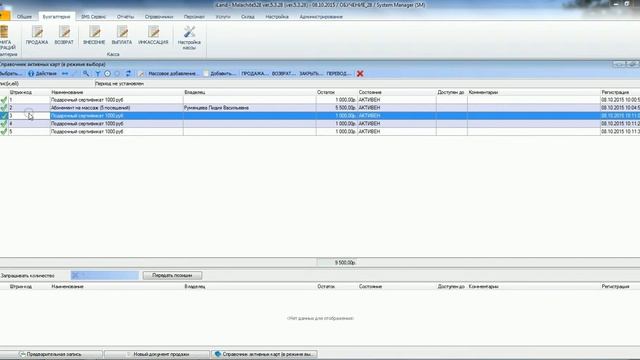Click the Передать позиции button
The width and height of the screenshot is (640, 360).
pyautogui.click(x=172, y=276)
